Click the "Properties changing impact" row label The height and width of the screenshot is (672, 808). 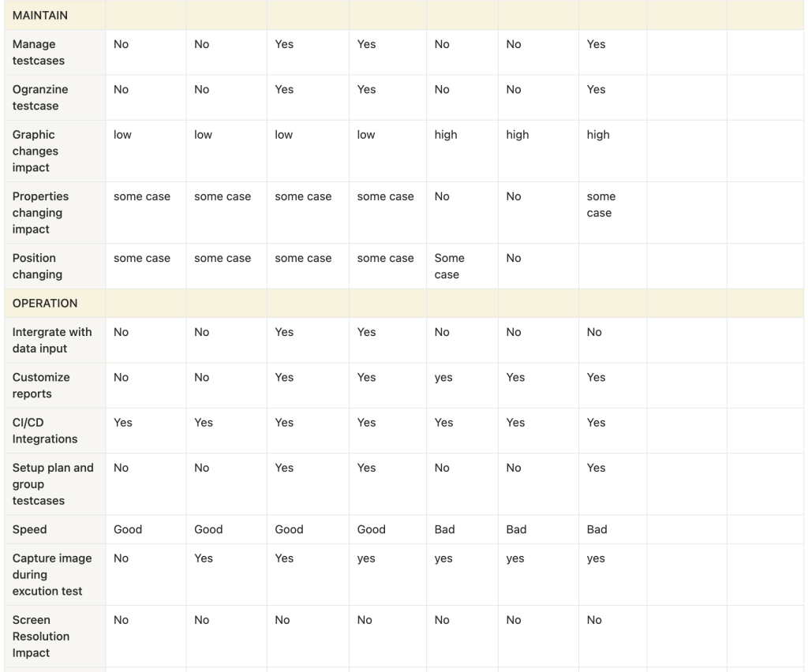[40, 212]
